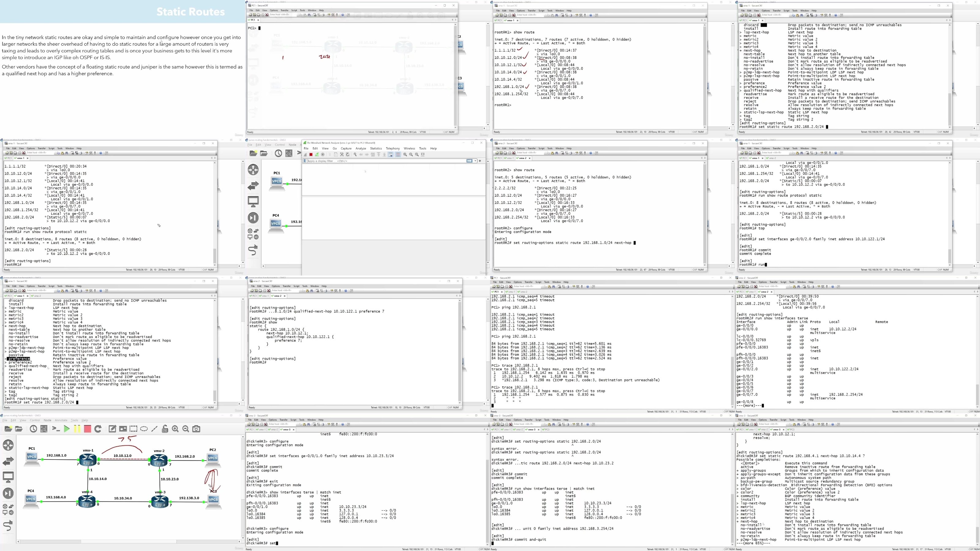Zoom out canvas in four-router GNS3 toolbar
Viewport: 980px width, 551px height.
[x=186, y=429]
